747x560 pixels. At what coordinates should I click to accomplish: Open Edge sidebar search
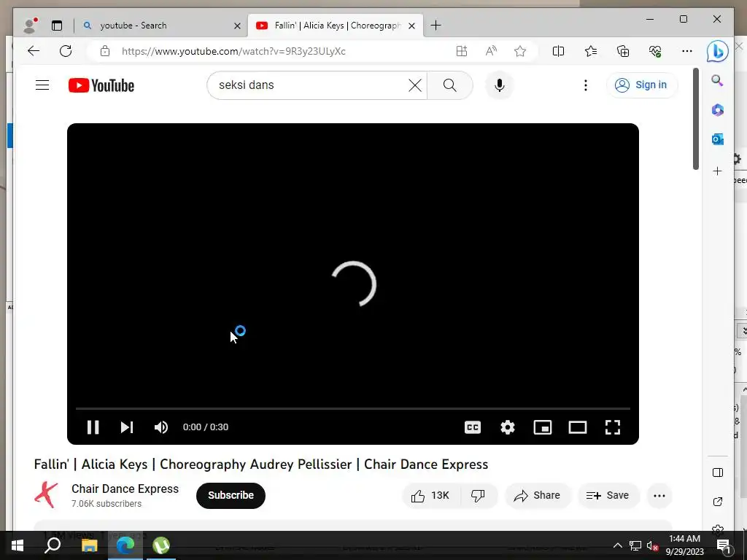point(718,80)
